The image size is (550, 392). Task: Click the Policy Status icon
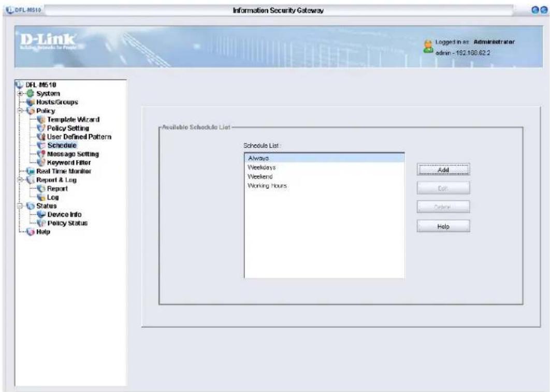tap(41, 223)
